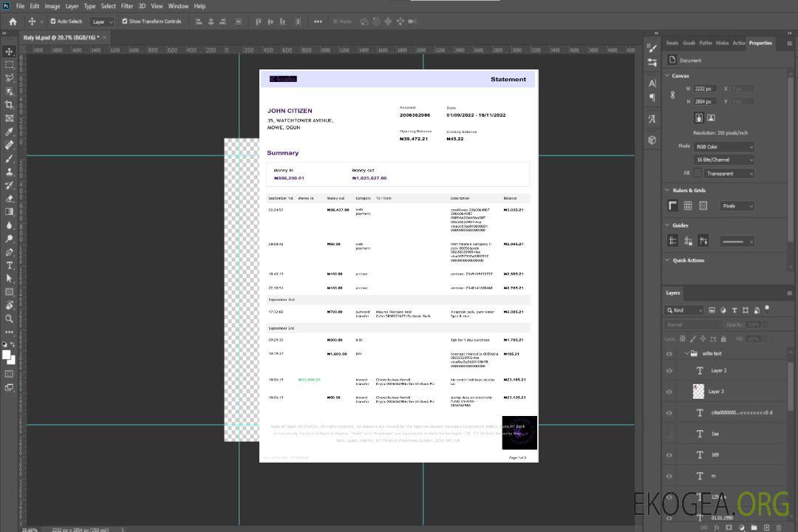Click the canvas width W field

(x=706, y=89)
